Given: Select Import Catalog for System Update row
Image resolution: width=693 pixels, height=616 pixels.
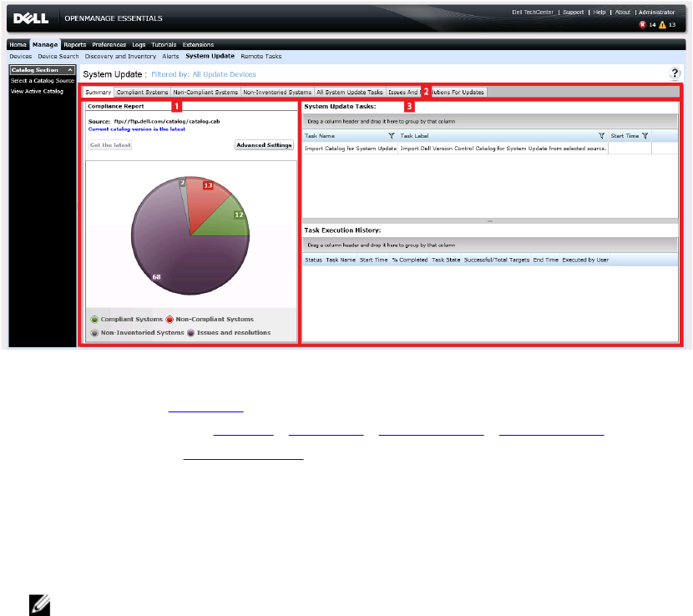Looking at the screenshot, I should [x=490, y=149].
